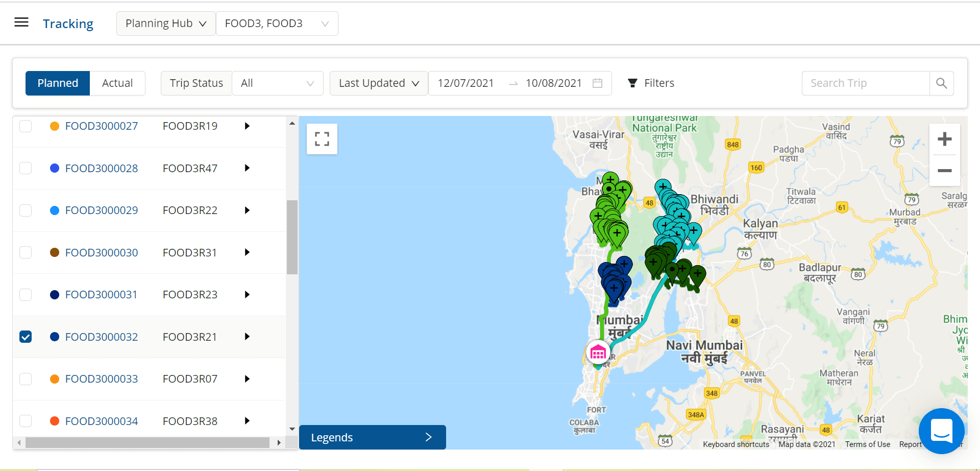This screenshot has height=471, width=980.
Task: Select the FOOD3000033 trip checkbox
Action: click(x=26, y=379)
